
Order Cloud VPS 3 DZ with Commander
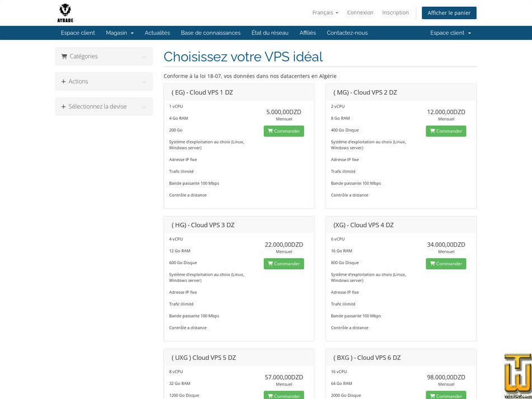[284, 264]
